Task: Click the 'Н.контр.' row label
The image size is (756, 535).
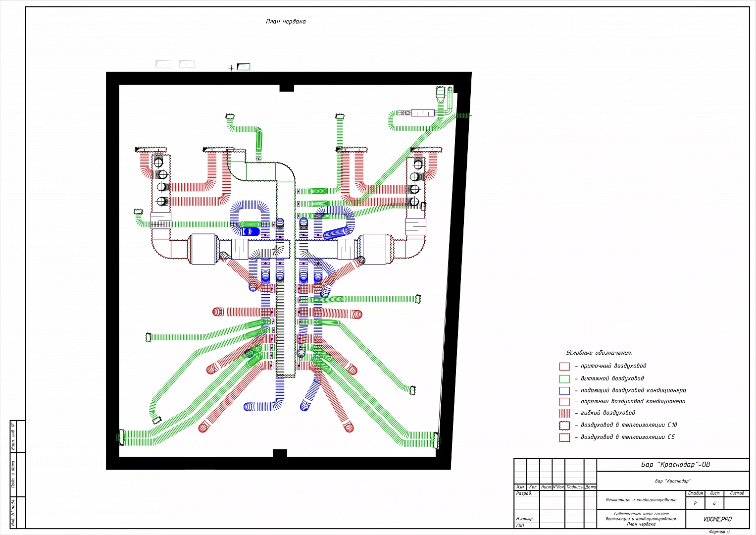Action: [x=525, y=519]
